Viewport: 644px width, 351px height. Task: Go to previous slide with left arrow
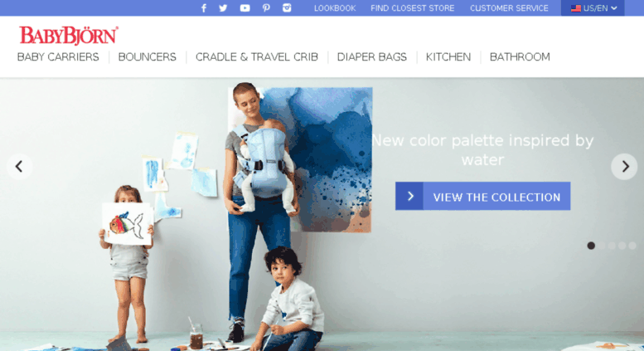19,167
